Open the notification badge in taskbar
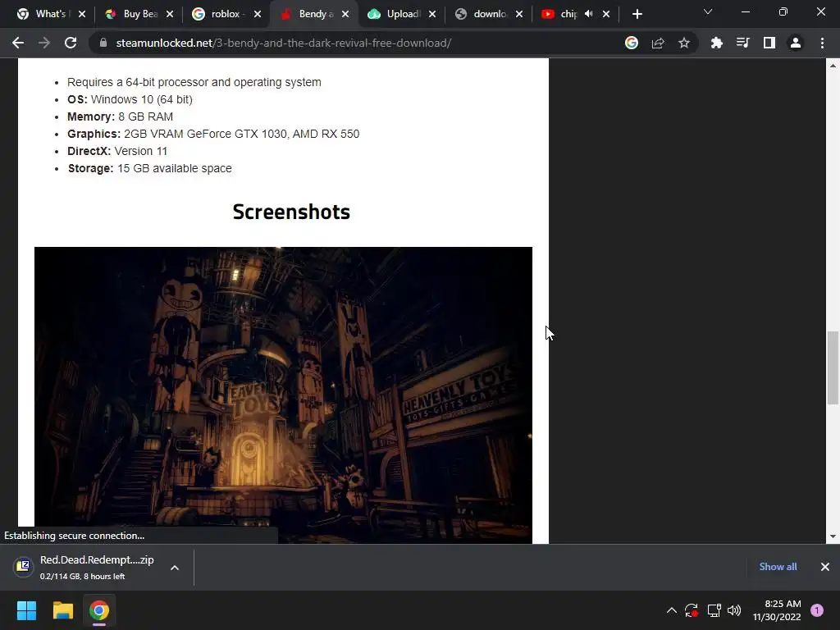The image size is (840, 630). (817, 610)
